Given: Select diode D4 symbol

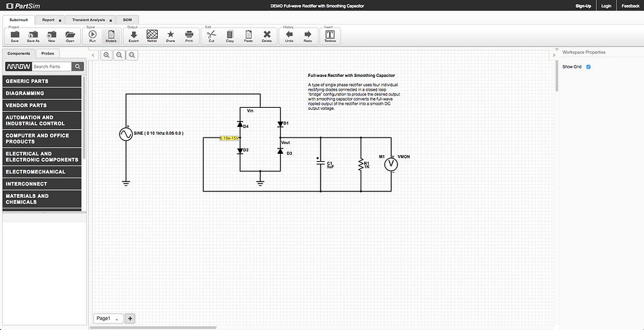Looking at the screenshot, I should tap(240, 124).
